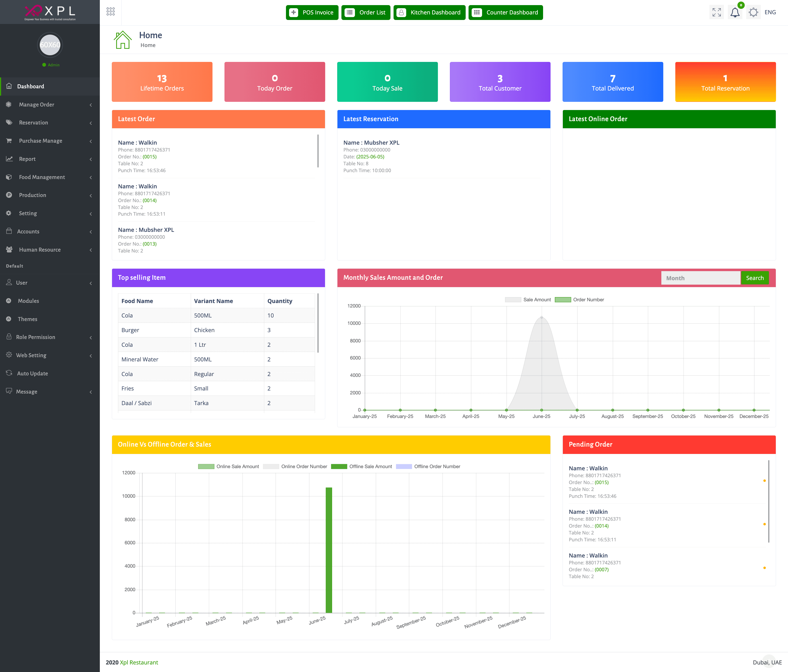Open the Themes sidebar item
Image resolution: width=788 pixels, height=672 pixels.
pyautogui.click(x=27, y=319)
